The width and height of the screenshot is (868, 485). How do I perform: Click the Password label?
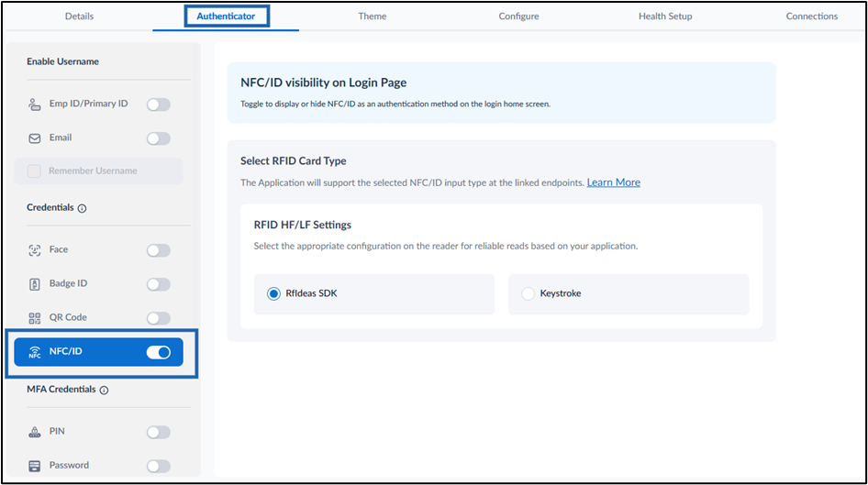click(69, 465)
